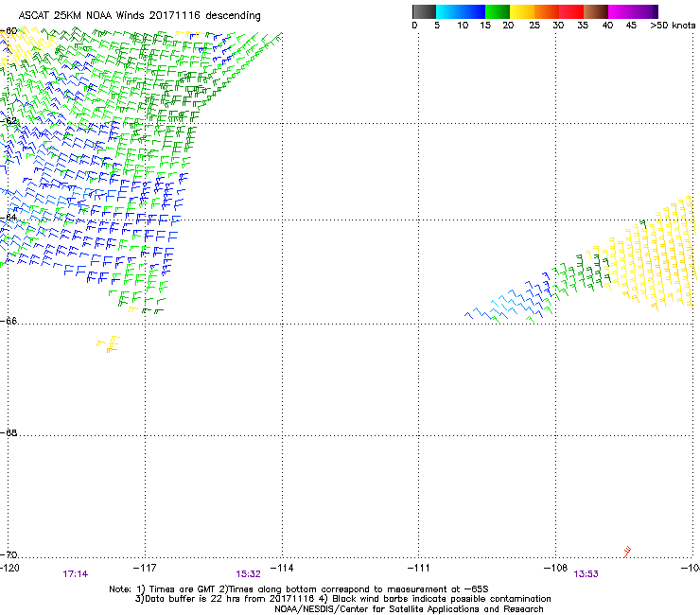The height and width of the screenshot is (615, 700).
Task: Click the 13:53 pass time label
Action: [x=586, y=573]
